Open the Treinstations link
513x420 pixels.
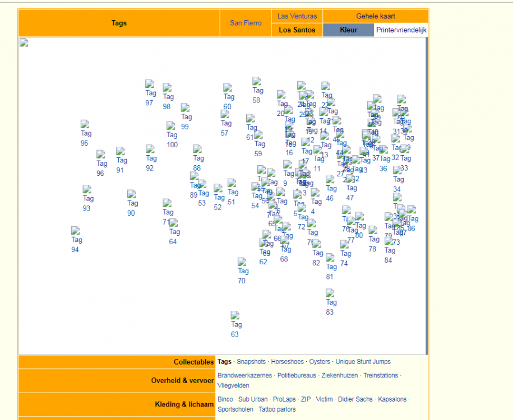(381, 376)
